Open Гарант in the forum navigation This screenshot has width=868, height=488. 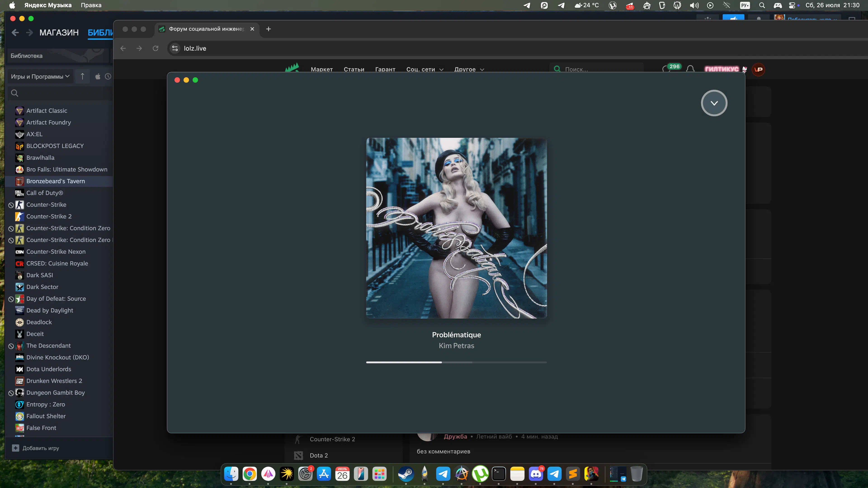pyautogui.click(x=385, y=69)
